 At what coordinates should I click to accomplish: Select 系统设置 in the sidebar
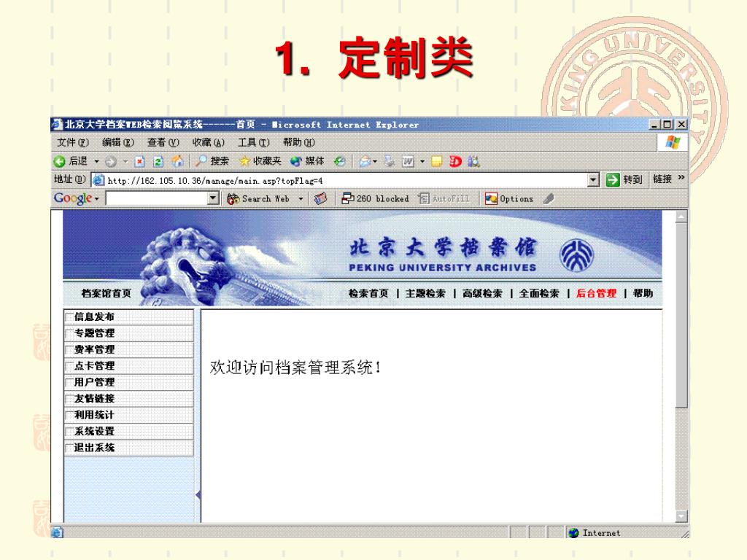[x=128, y=432]
